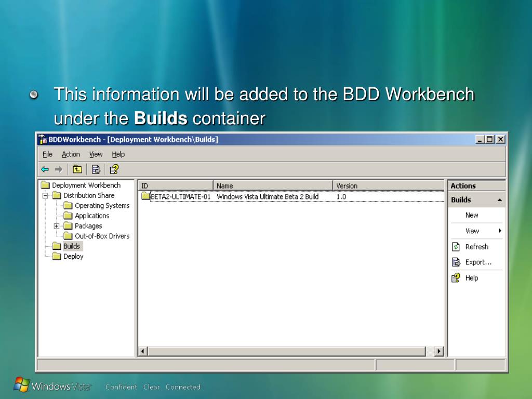Click the Deploy folder icon in tree

click(57, 257)
